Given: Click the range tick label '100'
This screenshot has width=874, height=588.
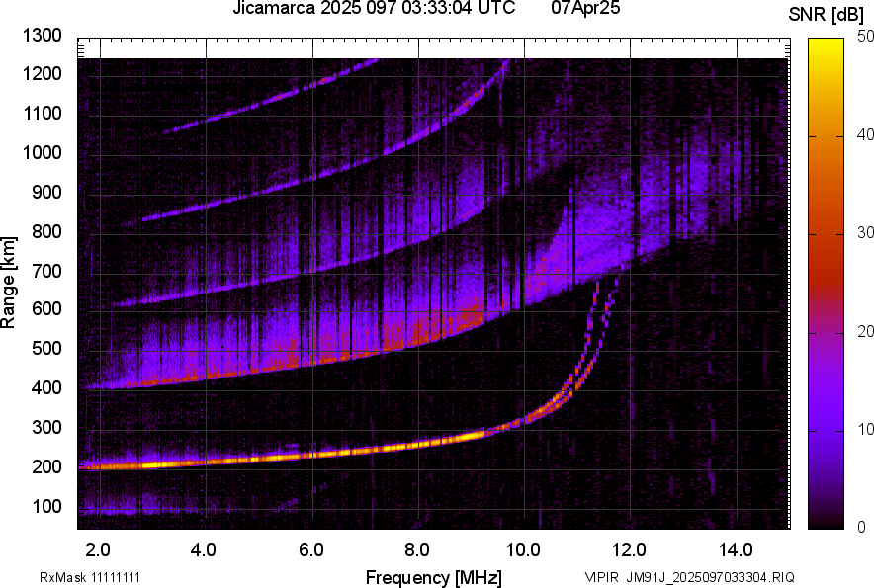Looking at the screenshot, I should point(46,506).
